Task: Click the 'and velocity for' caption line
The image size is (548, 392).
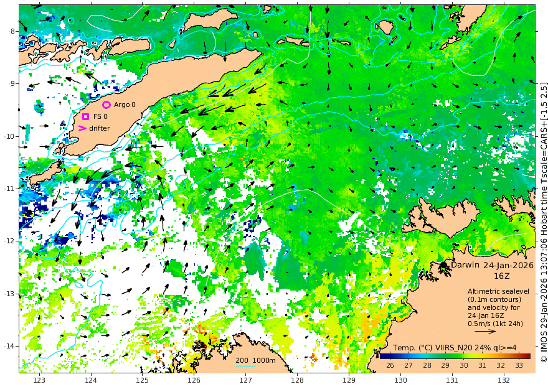Action: click(494, 307)
